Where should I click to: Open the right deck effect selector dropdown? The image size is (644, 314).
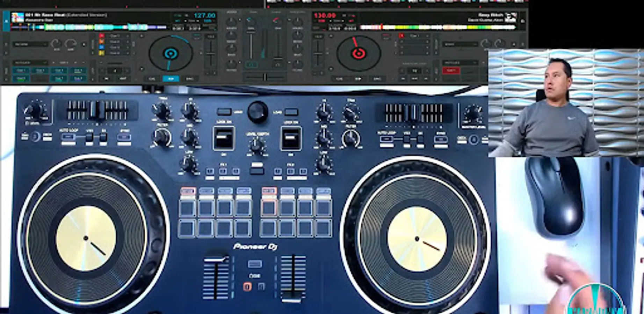pyautogui.click(x=460, y=44)
